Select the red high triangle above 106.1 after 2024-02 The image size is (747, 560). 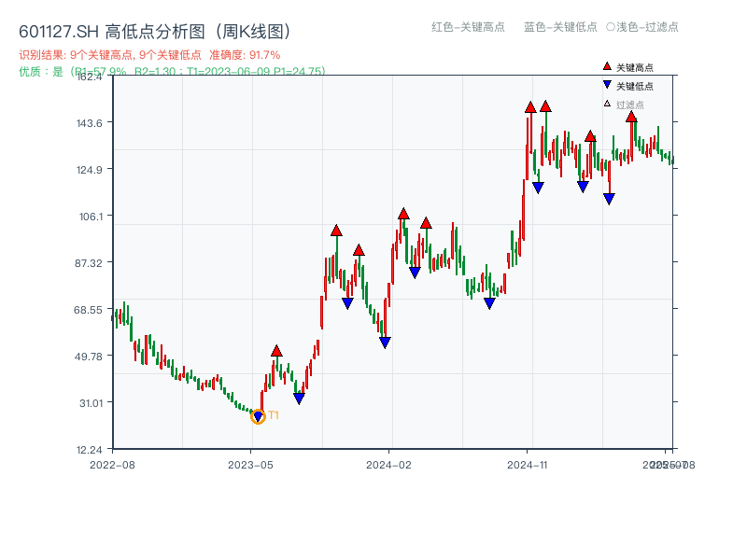403,214
